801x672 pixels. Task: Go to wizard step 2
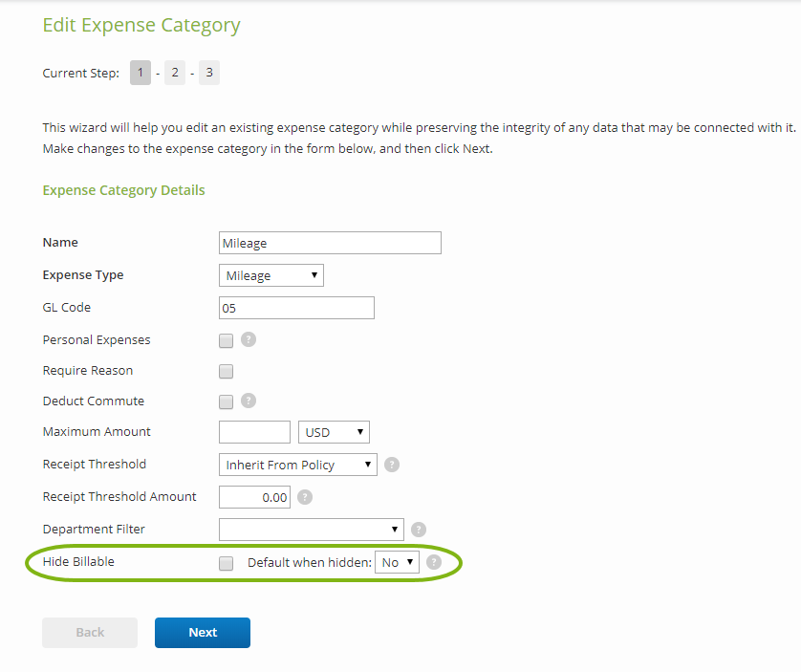[175, 73]
